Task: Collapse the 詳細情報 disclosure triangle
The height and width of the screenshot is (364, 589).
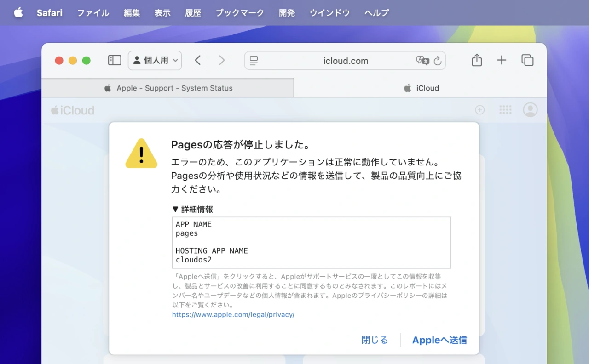Action: (x=175, y=209)
